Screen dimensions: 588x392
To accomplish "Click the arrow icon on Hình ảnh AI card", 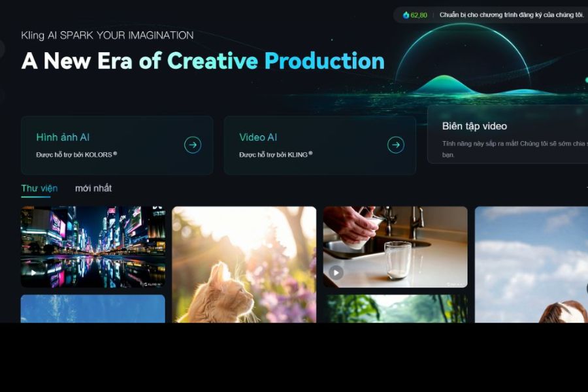I will coord(193,145).
